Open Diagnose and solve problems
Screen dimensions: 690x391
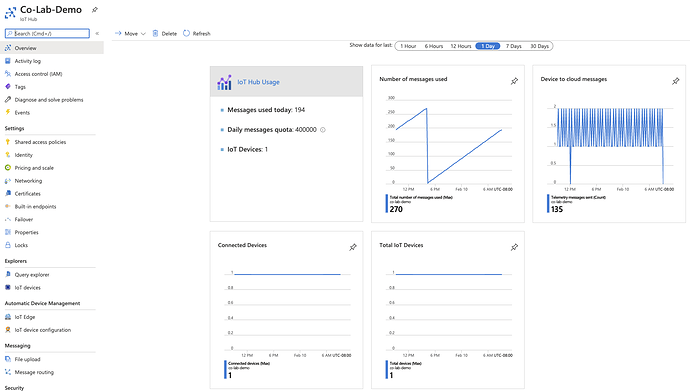pyautogui.click(x=49, y=100)
